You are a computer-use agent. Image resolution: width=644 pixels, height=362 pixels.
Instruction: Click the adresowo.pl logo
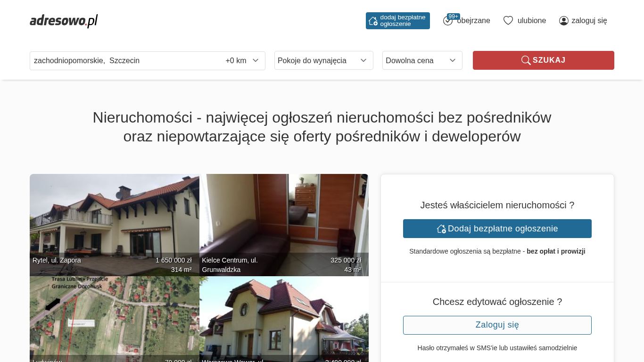click(64, 21)
